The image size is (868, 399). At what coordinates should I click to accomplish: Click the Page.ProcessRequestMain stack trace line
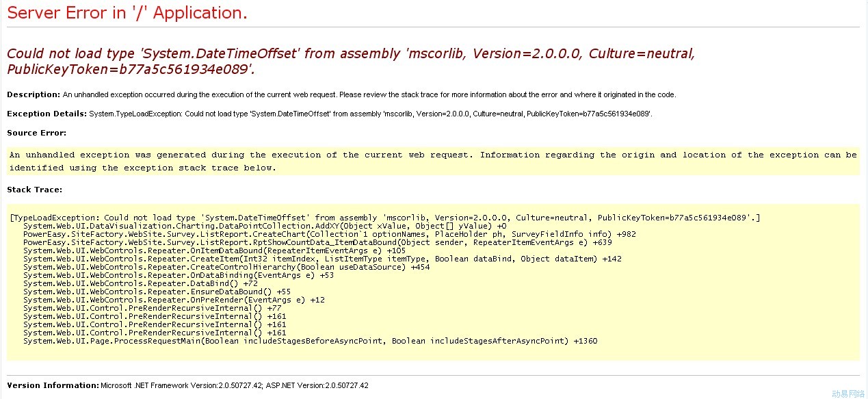tap(310, 341)
